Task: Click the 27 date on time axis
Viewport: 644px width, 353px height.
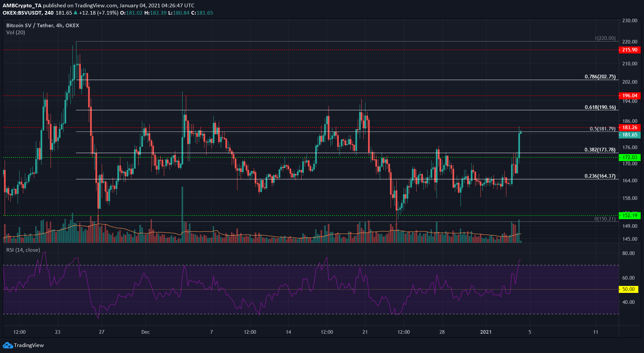Action: (x=102, y=332)
